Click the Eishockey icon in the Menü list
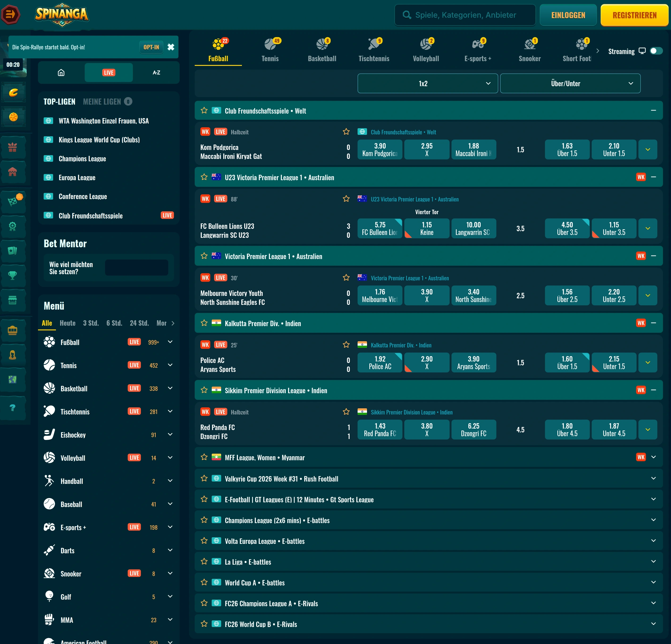 tap(49, 434)
